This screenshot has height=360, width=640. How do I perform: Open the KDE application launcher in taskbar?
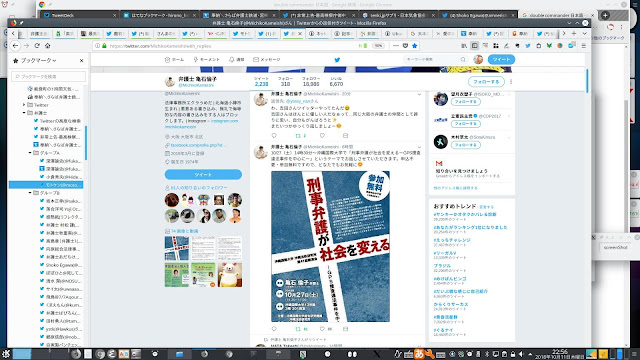point(6,354)
